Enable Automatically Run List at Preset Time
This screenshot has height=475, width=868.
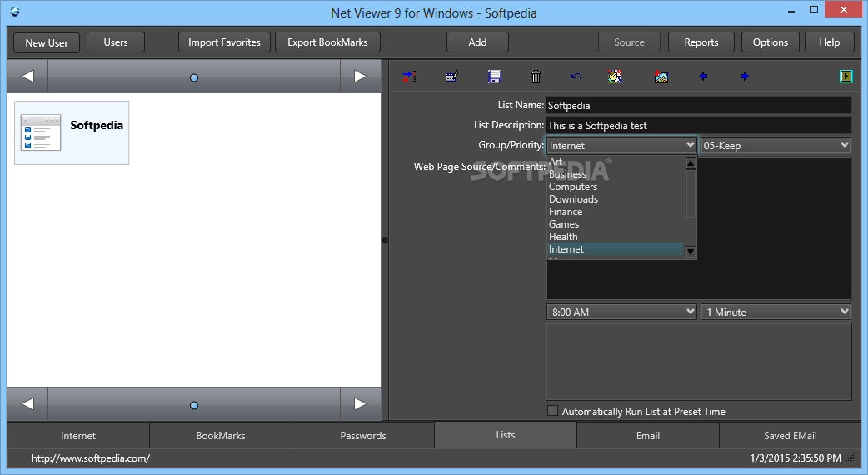[x=552, y=411]
